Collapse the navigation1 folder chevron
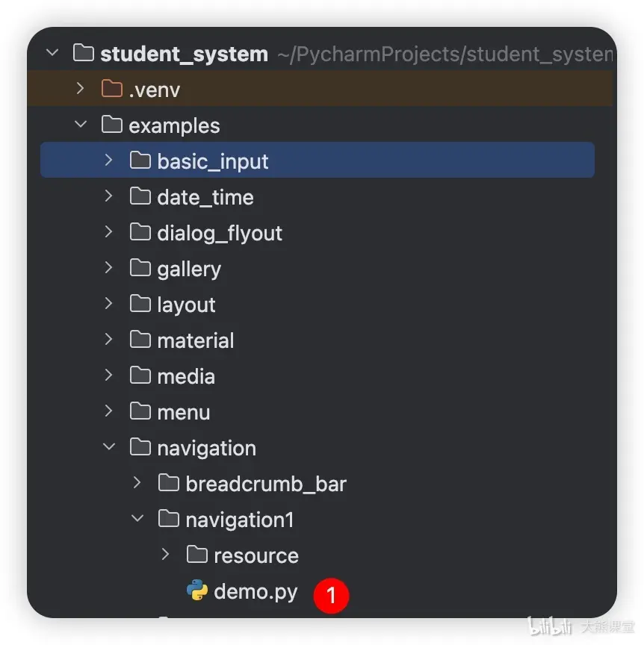Viewport: 644px width, 645px height. coord(137,518)
